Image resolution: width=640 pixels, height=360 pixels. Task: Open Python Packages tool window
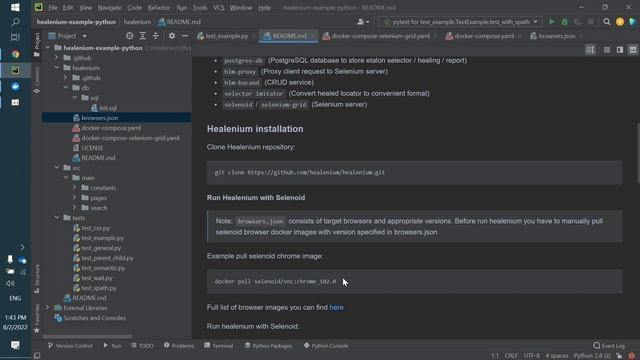click(x=268, y=346)
